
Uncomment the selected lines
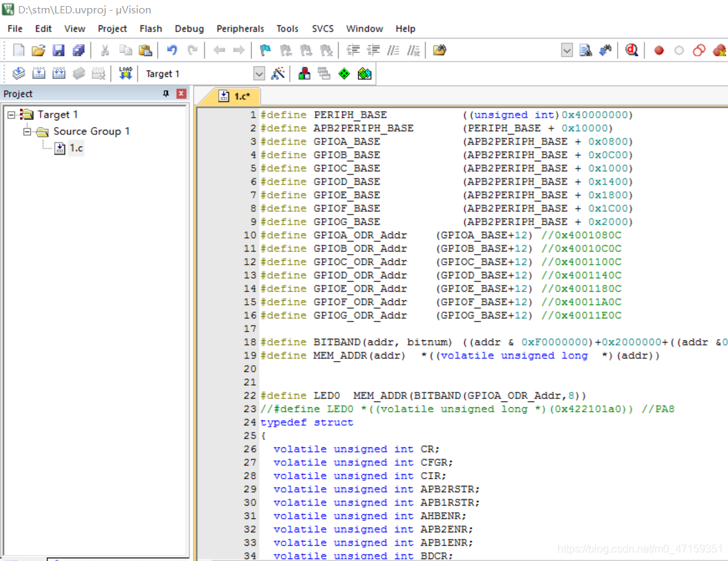(414, 50)
